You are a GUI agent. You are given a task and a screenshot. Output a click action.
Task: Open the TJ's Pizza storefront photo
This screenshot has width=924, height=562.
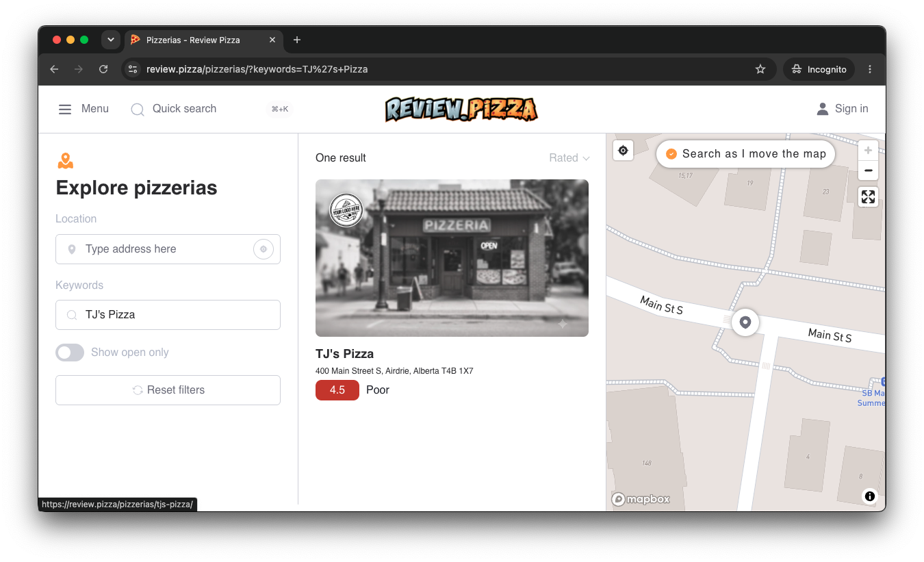(452, 258)
